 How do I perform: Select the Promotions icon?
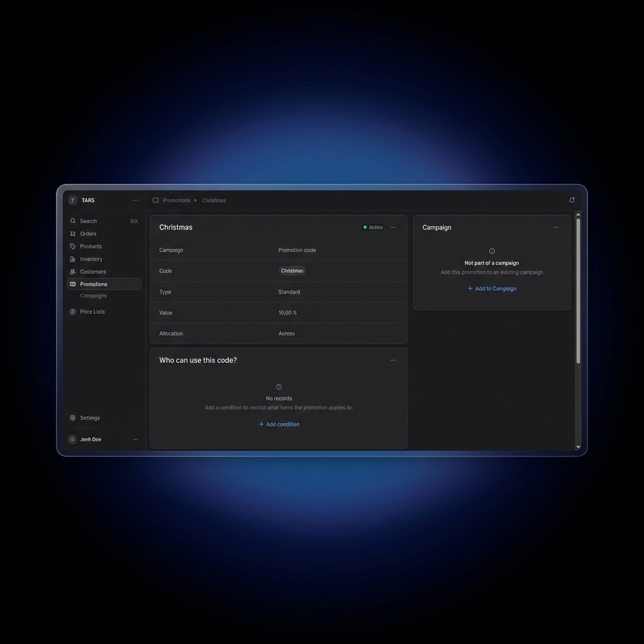(73, 284)
